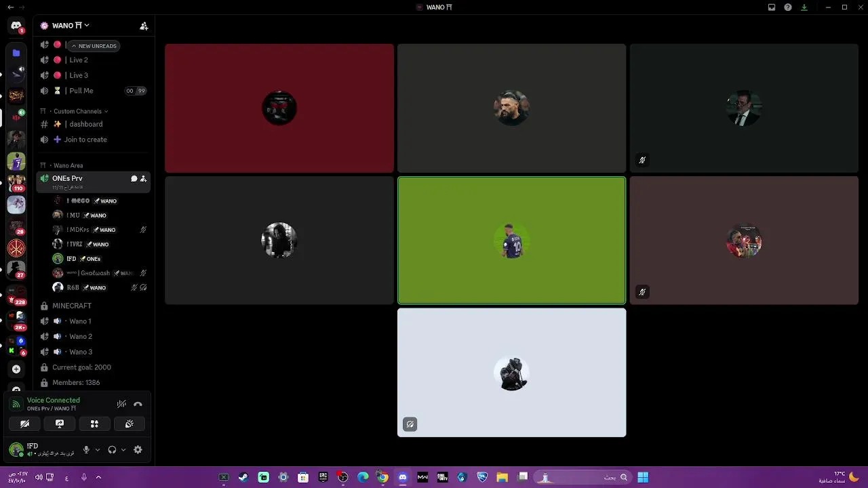The height and width of the screenshot is (488, 868).
Task: Open the blue server folder icon
Action: coord(16,53)
